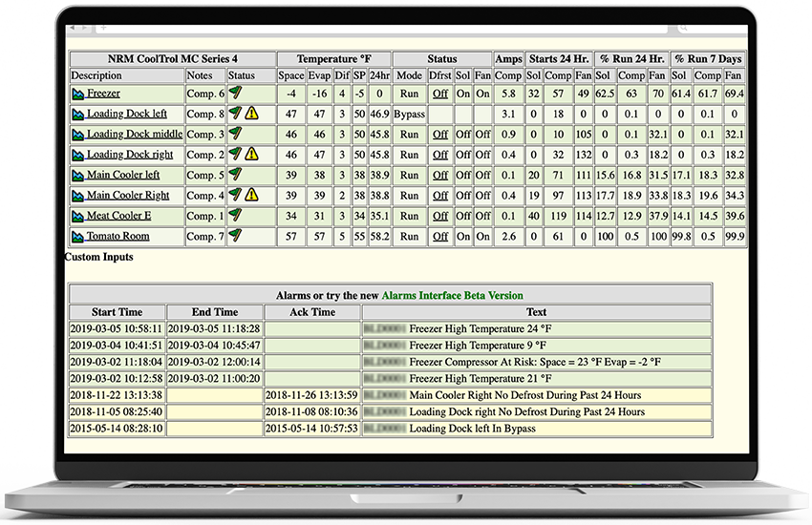Click the green status flag for Meat Cooler E

point(235,215)
